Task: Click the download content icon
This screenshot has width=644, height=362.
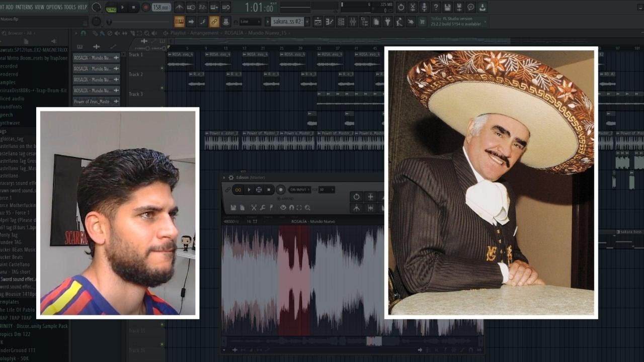Action: [482, 7]
